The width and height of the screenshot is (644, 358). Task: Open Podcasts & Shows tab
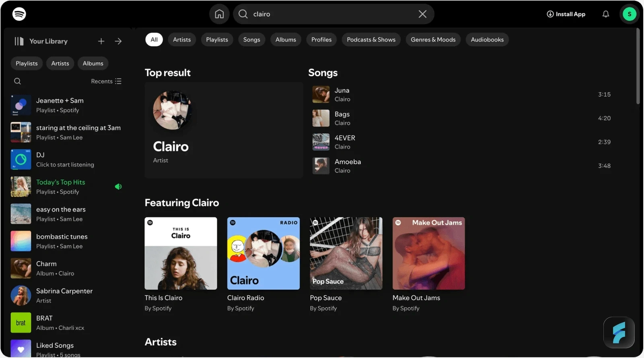click(371, 39)
